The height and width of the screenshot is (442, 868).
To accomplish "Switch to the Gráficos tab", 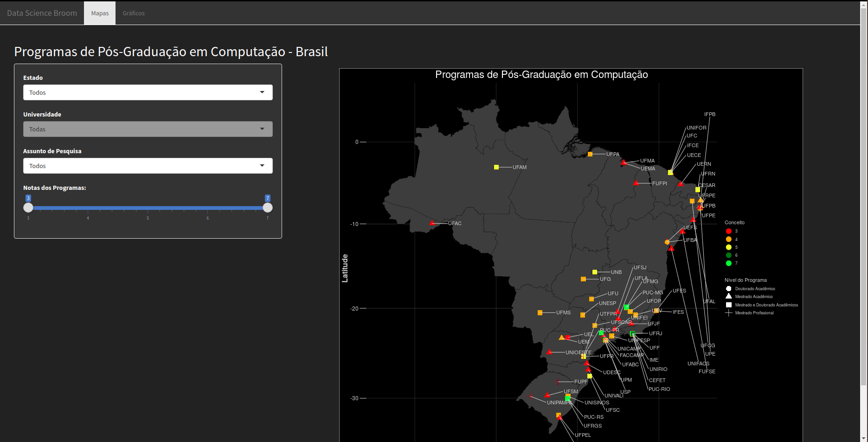I will (x=133, y=13).
